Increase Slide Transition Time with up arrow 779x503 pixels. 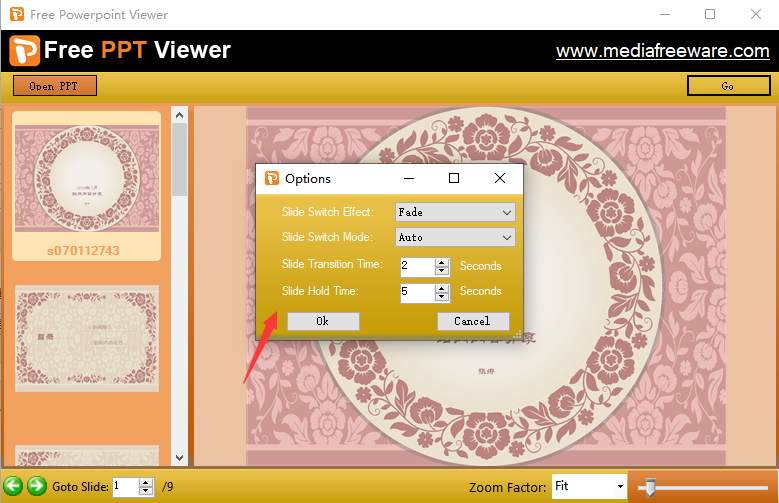tap(442, 262)
